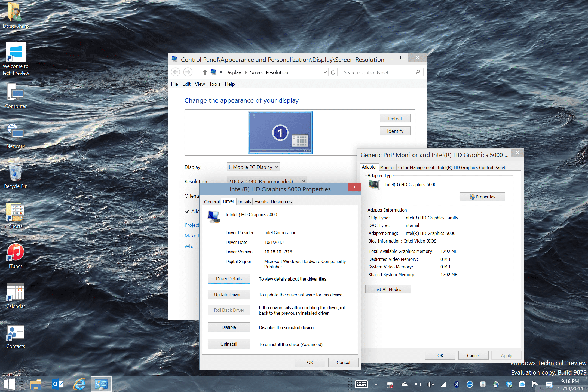The image size is (588, 392).
Task: Click the Control Panel taskbar button
Action: pos(101,384)
